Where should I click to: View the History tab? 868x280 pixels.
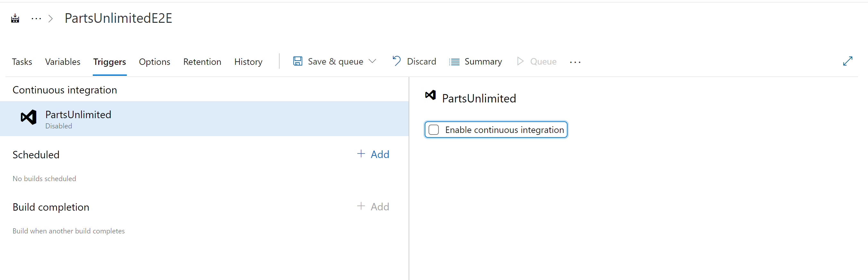pyautogui.click(x=248, y=62)
